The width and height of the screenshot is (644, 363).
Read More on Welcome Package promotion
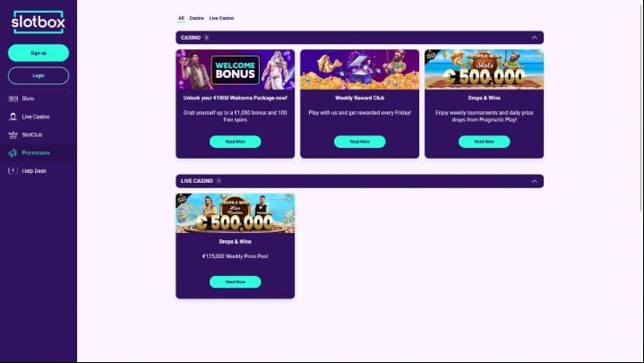236,142
